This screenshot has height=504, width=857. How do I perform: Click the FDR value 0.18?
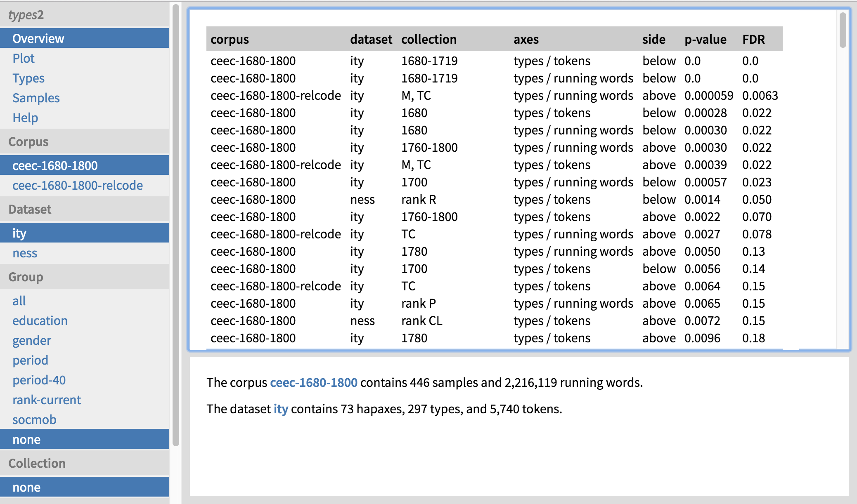tap(753, 338)
